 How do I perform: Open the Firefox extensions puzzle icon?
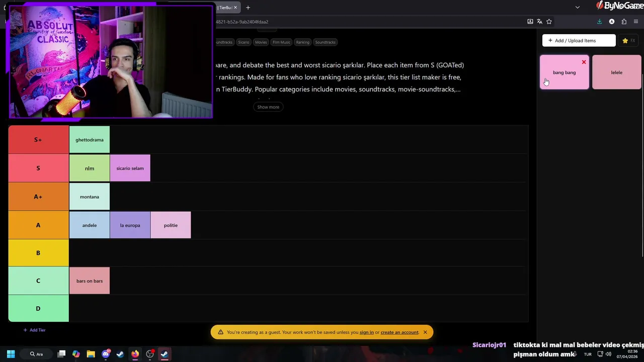coord(624,22)
